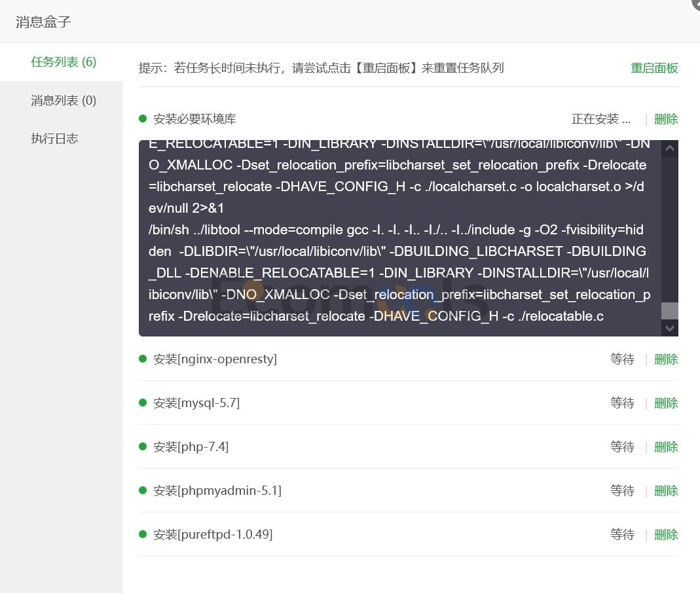This screenshot has height=593, width=700.
Task: Click the install log output area
Action: click(400, 238)
